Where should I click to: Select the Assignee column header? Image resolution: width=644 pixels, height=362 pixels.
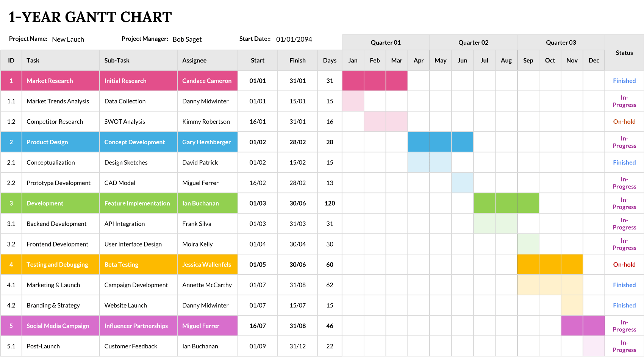(194, 61)
